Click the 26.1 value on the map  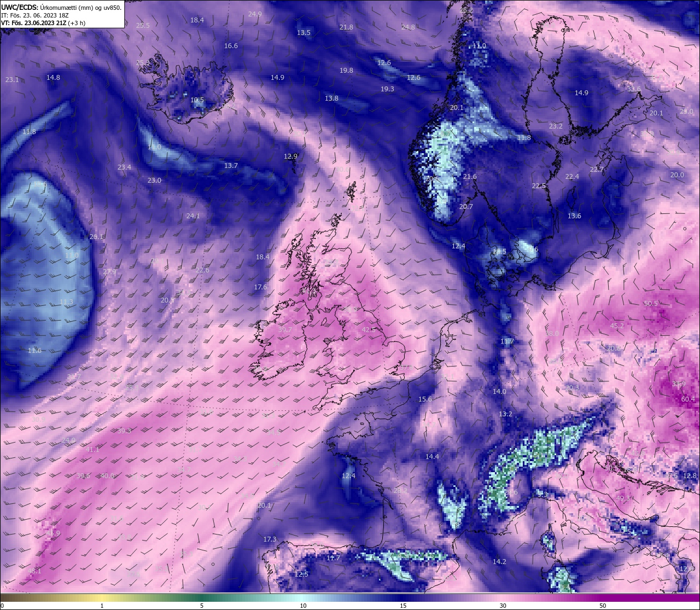coord(96,237)
